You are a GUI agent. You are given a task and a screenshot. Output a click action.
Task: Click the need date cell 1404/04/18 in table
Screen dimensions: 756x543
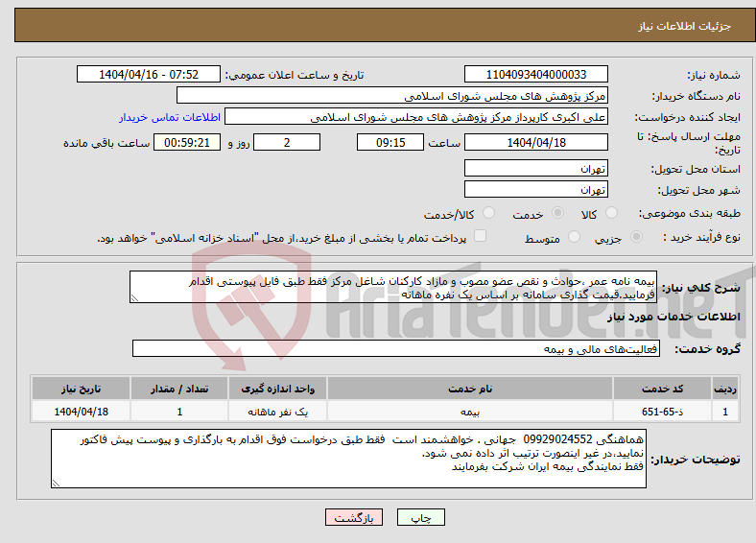pos(81,412)
